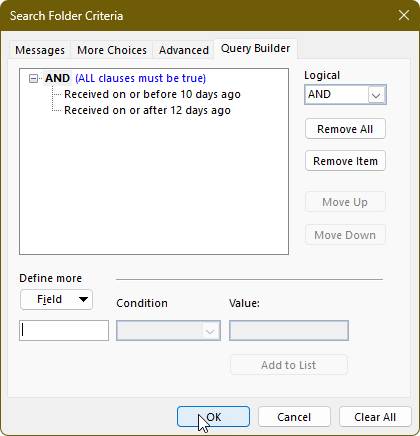Switch to the Messages tab
The image size is (420, 436).
click(40, 50)
